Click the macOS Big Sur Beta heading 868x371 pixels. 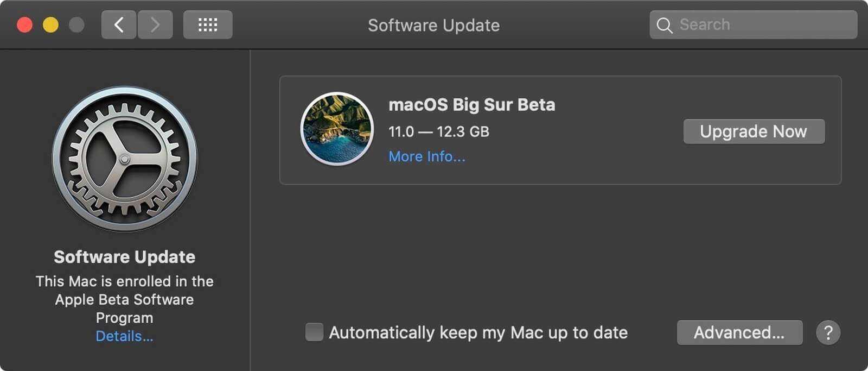[x=471, y=104]
